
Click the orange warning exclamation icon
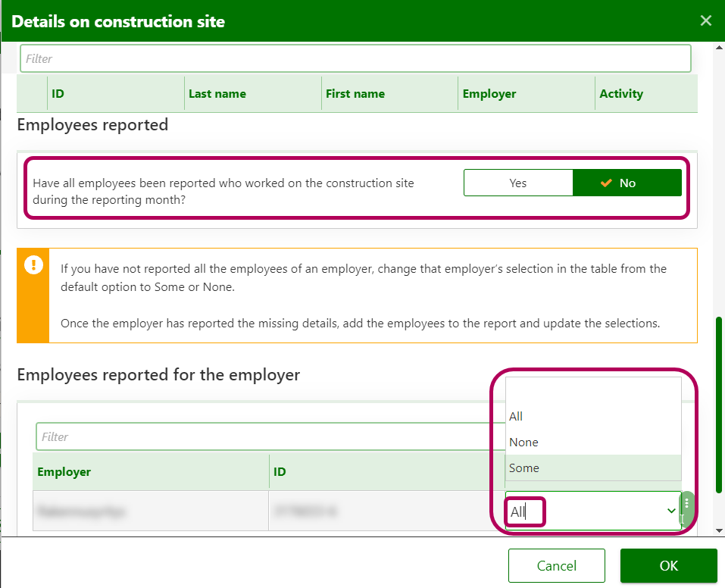pyautogui.click(x=33, y=265)
